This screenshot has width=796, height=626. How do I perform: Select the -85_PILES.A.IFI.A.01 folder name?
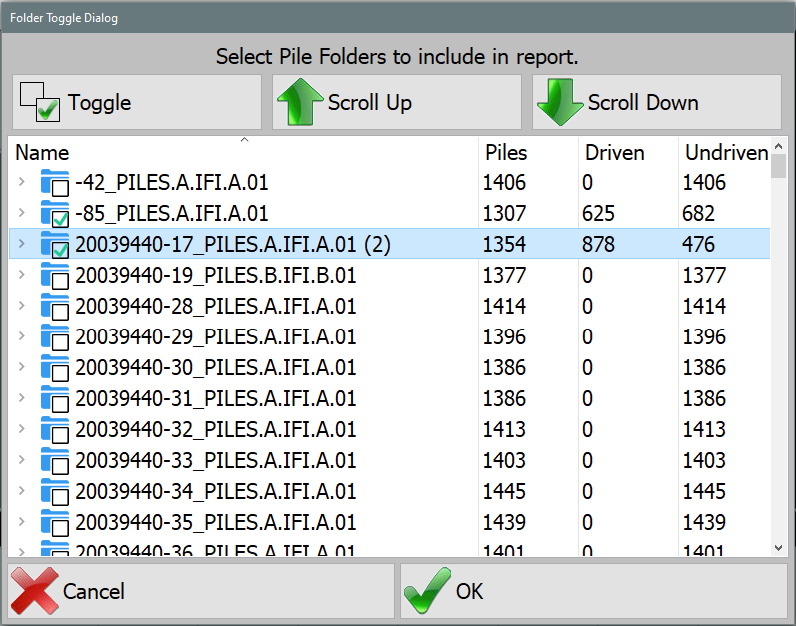(x=172, y=213)
